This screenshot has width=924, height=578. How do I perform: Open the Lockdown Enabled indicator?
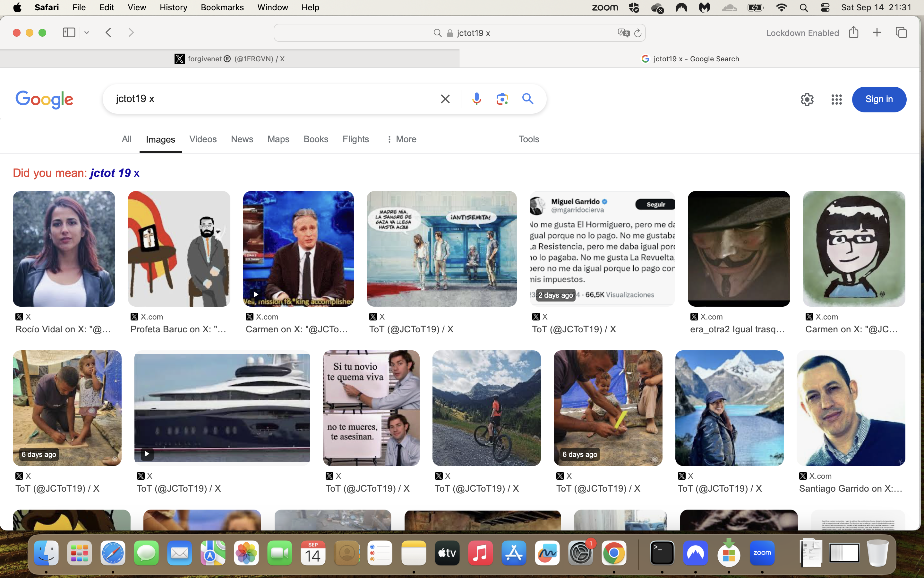802,33
